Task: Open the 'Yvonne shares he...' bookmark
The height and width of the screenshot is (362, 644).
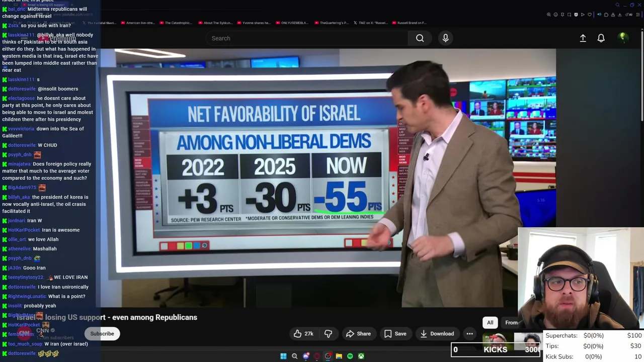Action: tap(253, 23)
